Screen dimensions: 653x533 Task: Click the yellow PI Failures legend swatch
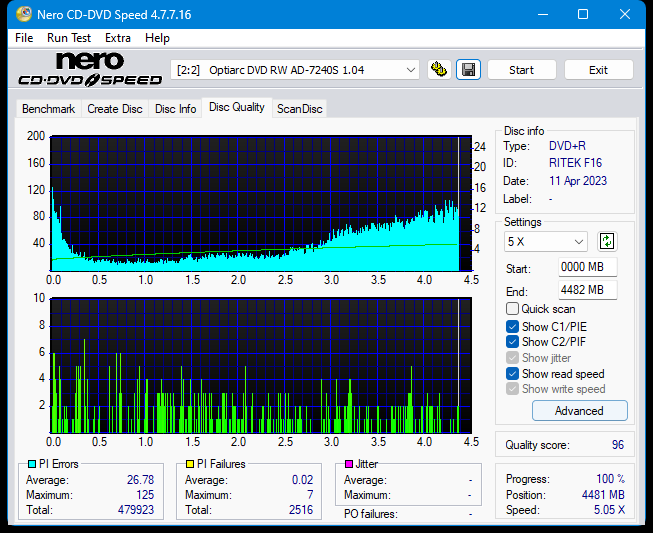[x=189, y=464]
